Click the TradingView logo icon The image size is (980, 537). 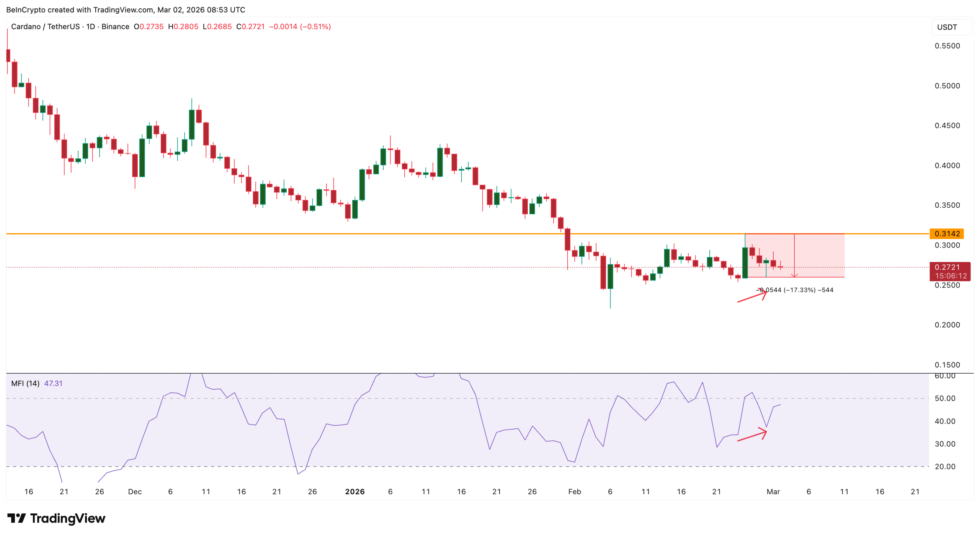point(16,518)
